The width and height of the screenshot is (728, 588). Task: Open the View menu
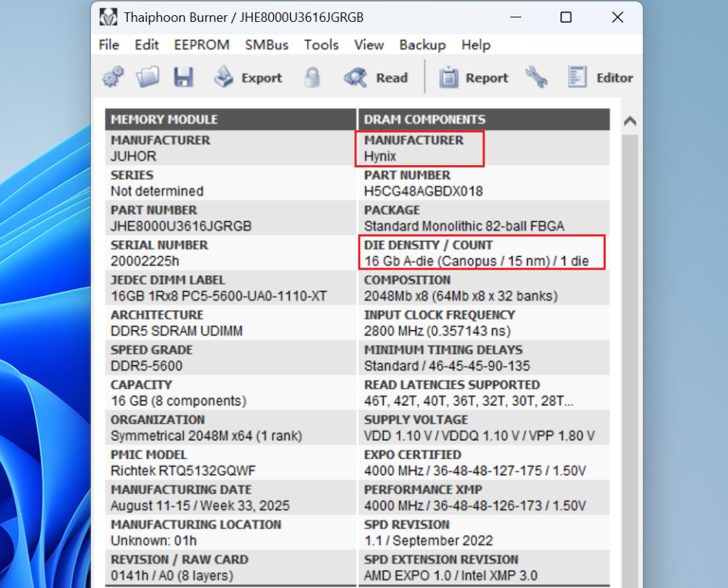pos(369,45)
